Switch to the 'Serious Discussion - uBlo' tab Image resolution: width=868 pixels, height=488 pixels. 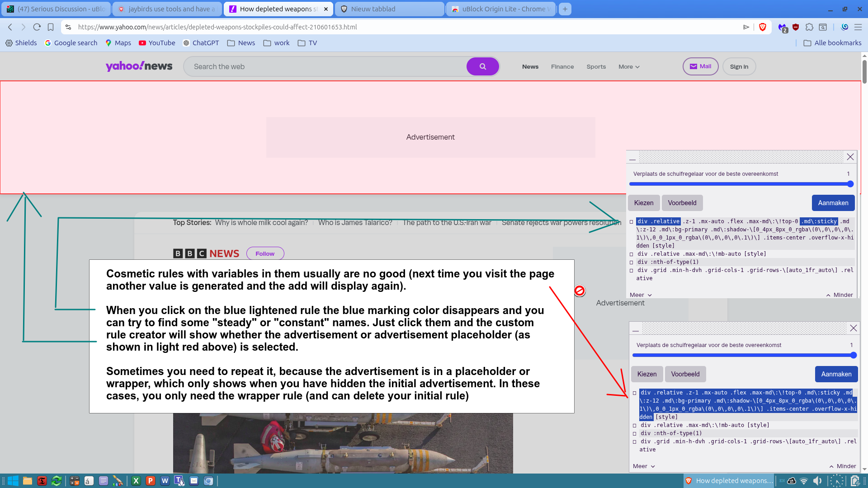(x=56, y=9)
